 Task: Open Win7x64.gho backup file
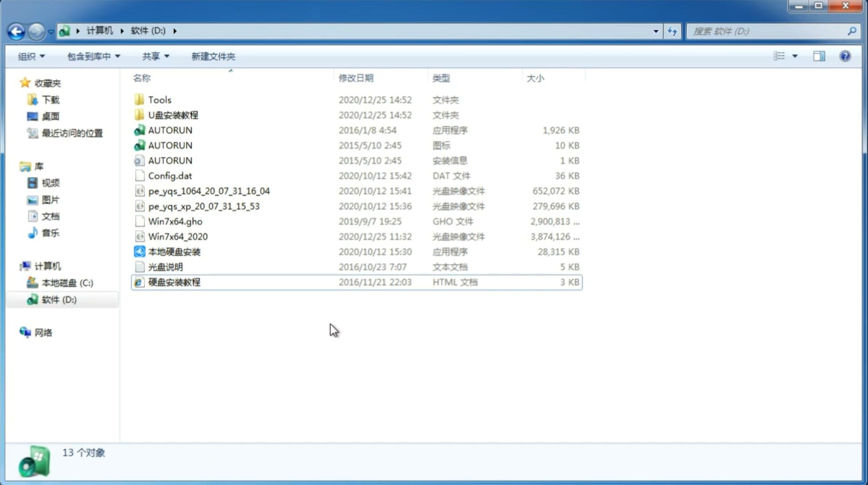coord(175,221)
